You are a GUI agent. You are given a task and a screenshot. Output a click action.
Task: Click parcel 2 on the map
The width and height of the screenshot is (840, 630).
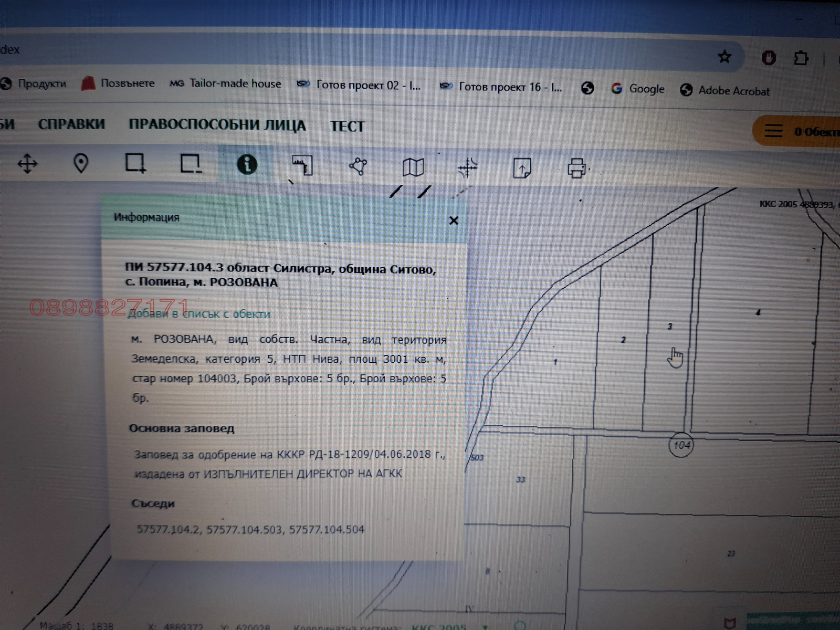point(623,340)
